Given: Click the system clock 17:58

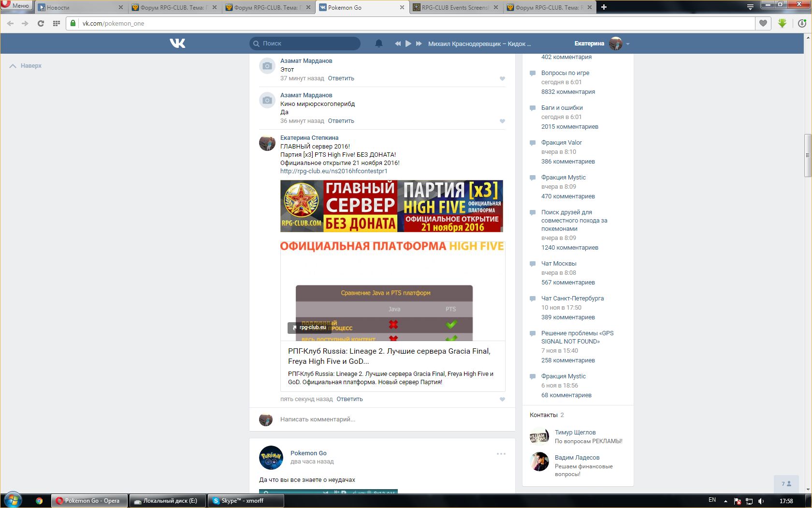Looking at the screenshot, I should coord(786,501).
